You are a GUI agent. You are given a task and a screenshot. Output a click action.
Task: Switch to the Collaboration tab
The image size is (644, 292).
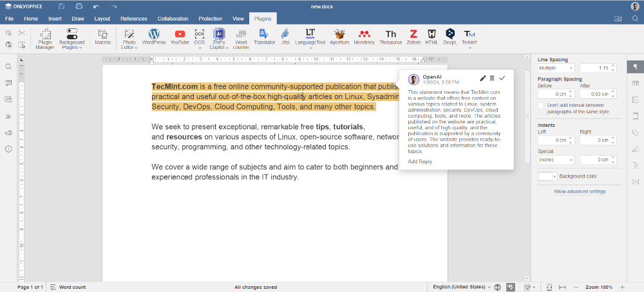pos(173,19)
